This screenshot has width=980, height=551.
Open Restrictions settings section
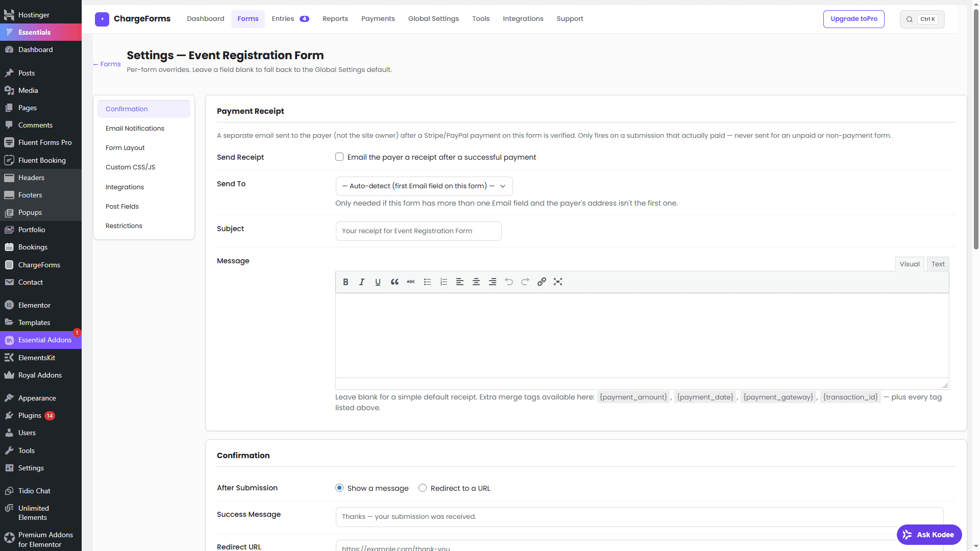pyautogui.click(x=144, y=226)
